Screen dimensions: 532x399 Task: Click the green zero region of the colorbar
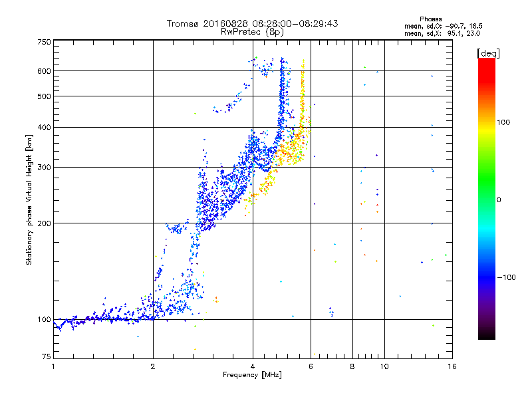pyautogui.click(x=487, y=199)
